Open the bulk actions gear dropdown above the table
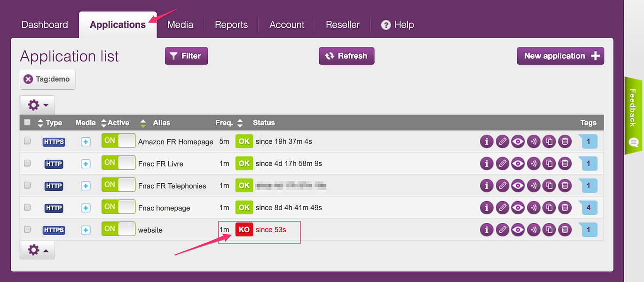The width and height of the screenshot is (644, 282). coord(37,104)
